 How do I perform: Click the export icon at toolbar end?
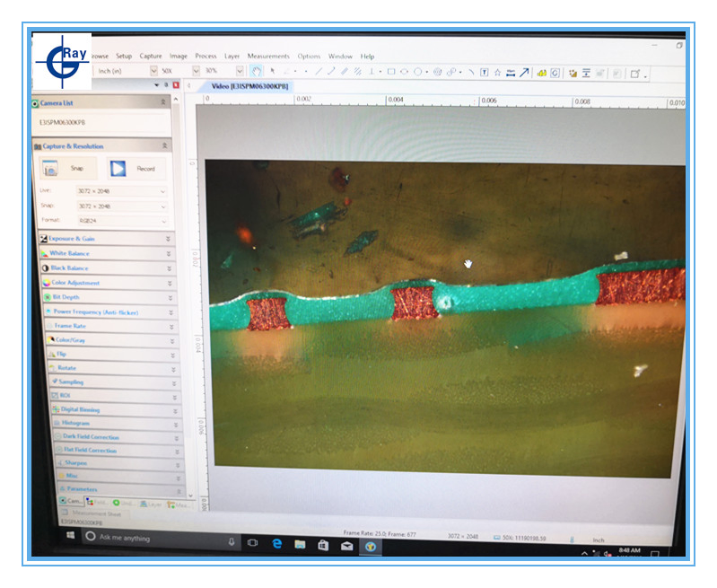pyautogui.click(x=635, y=74)
